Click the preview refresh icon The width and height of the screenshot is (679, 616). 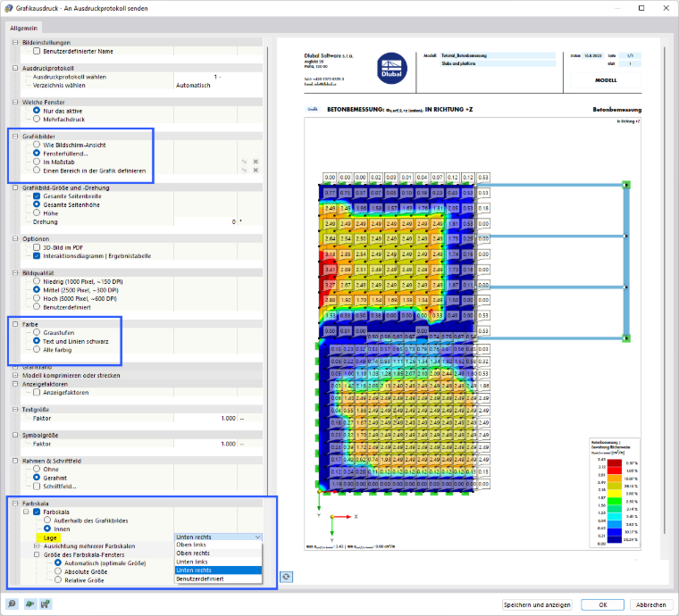coord(286,577)
